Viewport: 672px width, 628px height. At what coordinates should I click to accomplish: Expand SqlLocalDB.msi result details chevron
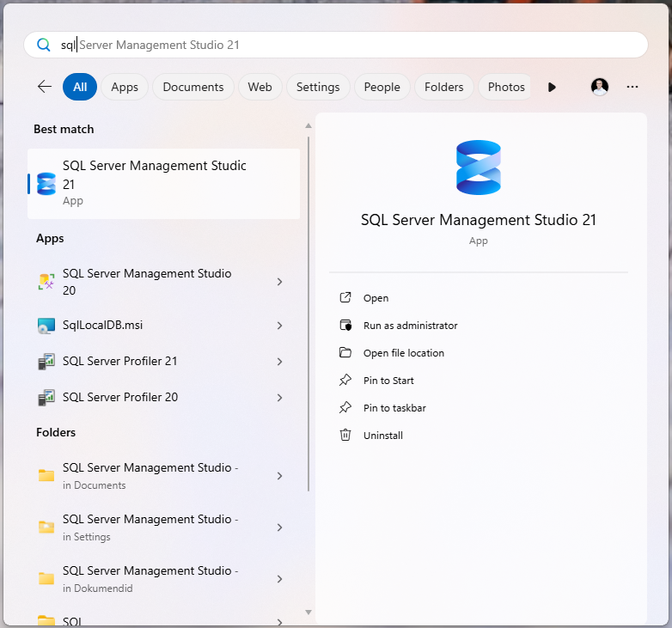point(280,326)
